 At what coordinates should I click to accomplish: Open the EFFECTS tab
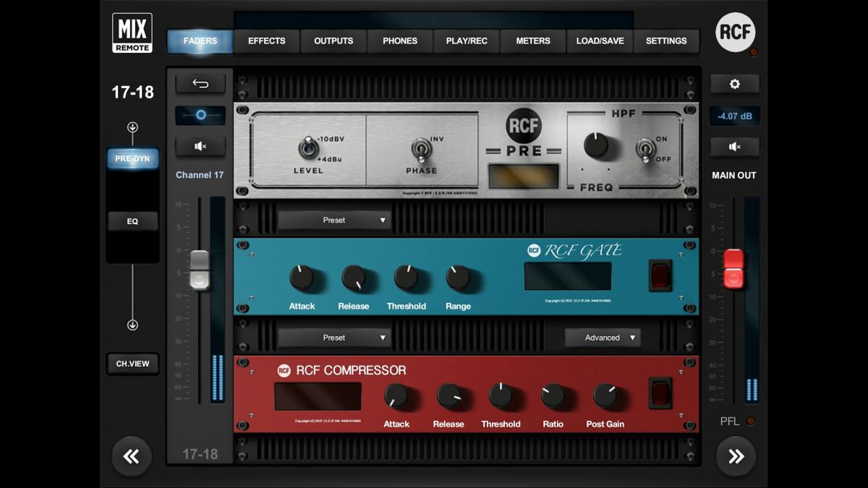click(x=267, y=41)
